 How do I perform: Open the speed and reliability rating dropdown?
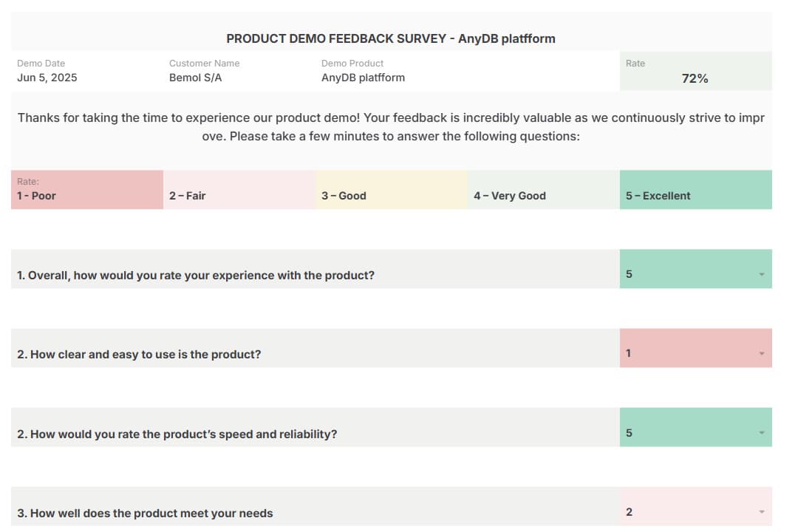[x=761, y=434]
